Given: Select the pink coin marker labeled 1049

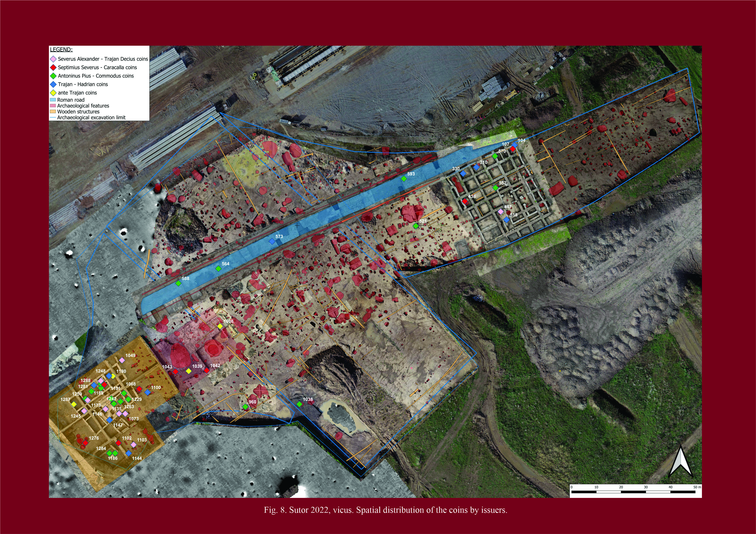Looking at the screenshot, I should [122, 360].
